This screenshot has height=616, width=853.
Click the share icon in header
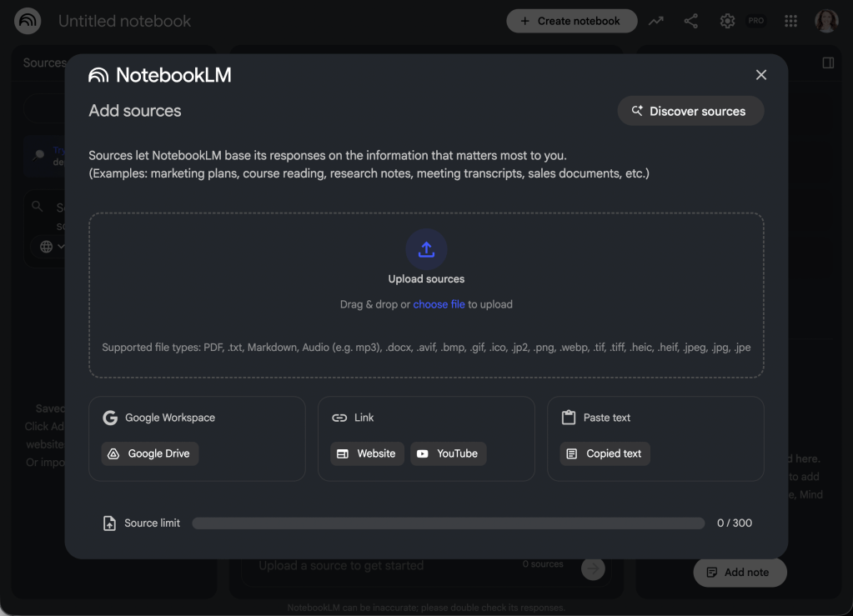click(691, 21)
